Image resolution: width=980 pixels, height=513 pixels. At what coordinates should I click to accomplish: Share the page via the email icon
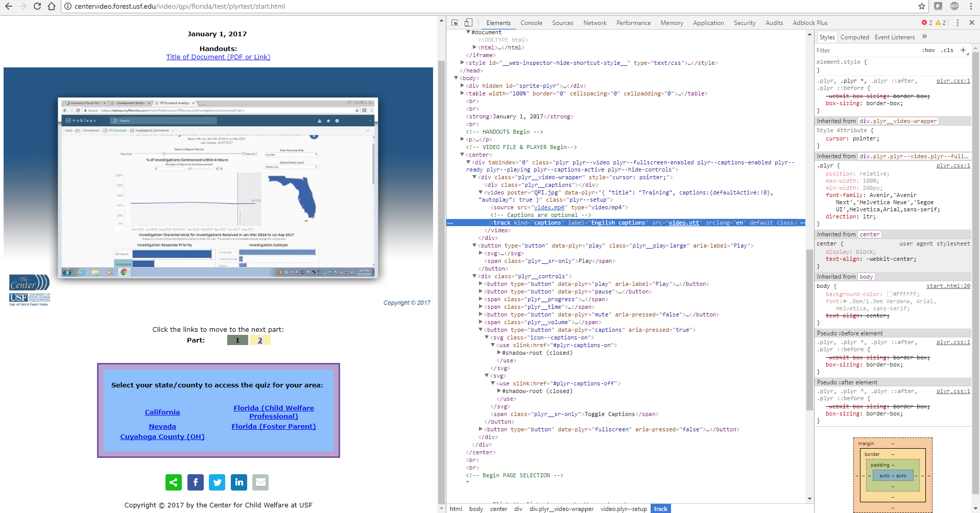coord(260,482)
